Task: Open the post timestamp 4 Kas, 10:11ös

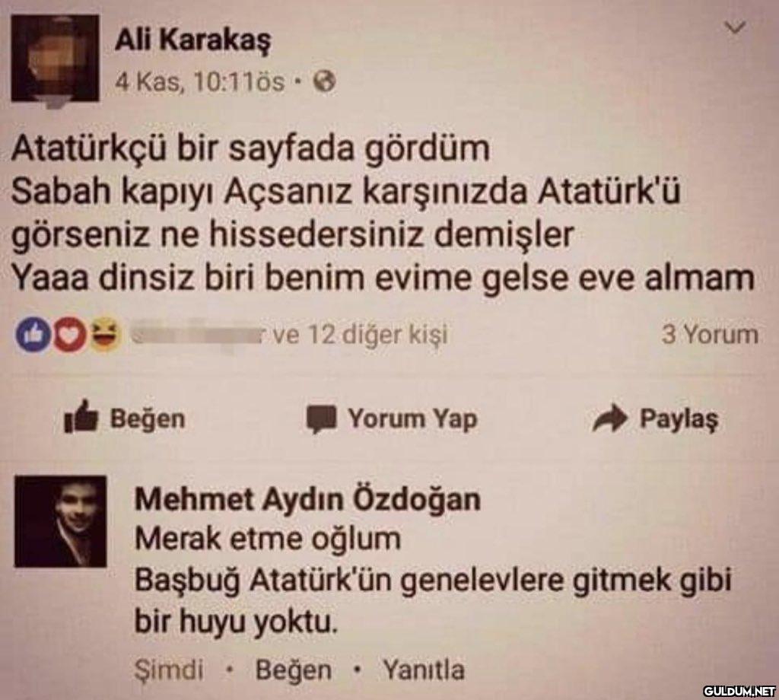Action: (x=200, y=81)
